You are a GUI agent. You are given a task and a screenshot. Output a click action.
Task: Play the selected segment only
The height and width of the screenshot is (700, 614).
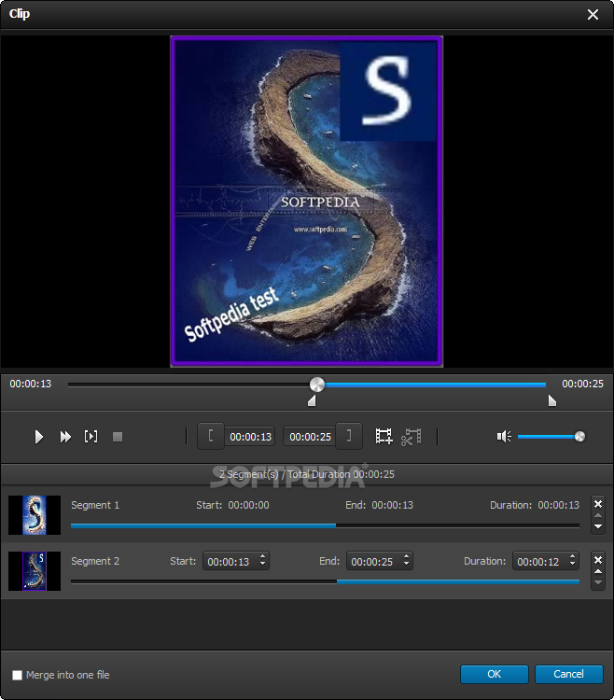(91, 436)
